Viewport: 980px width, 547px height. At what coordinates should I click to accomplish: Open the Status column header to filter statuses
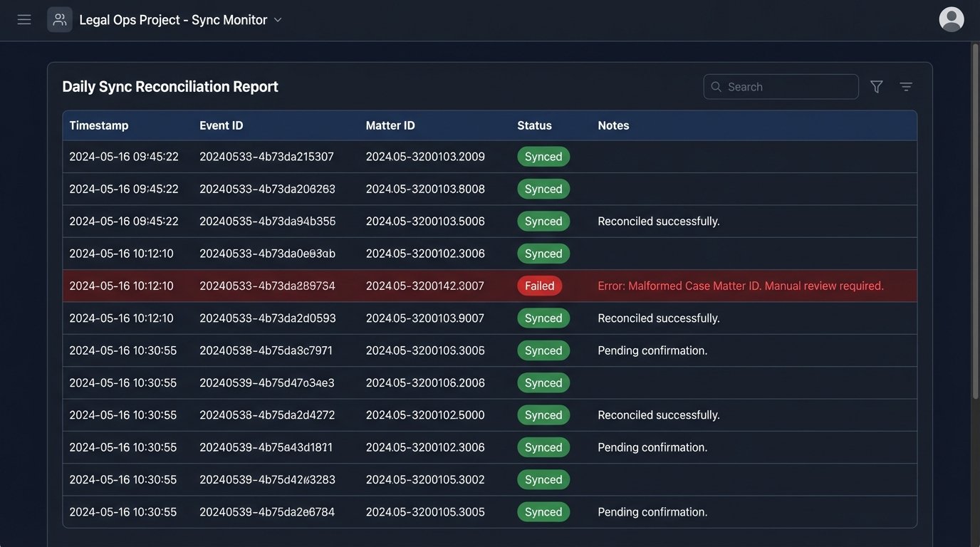[x=534, y=125]
